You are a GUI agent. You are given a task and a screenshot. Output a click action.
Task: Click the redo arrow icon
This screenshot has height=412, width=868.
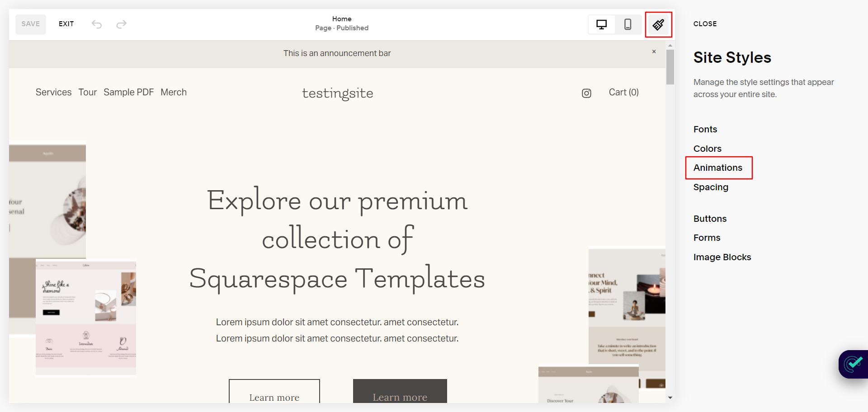(121, 24)
